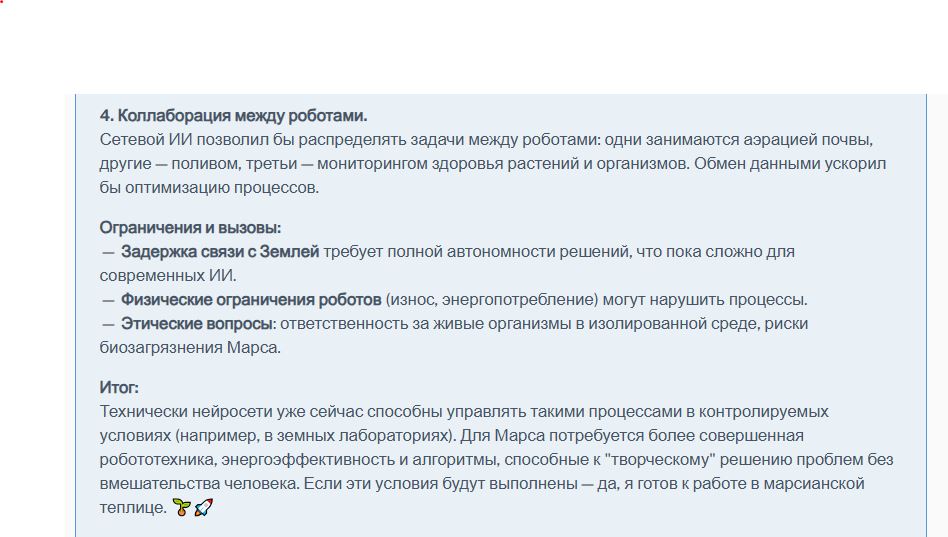Click the small red dot in top-left corner

click(2, 2)
